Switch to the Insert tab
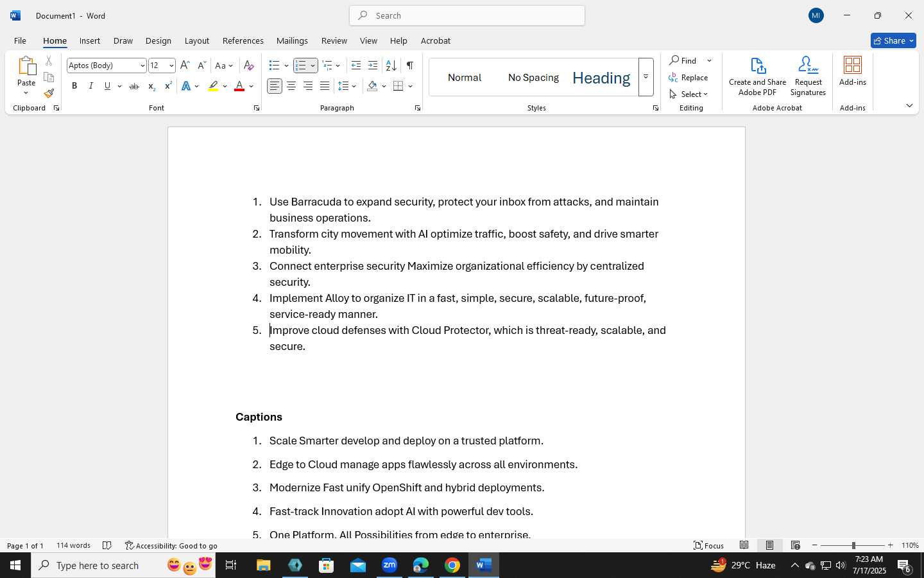This screenshot has width=924, height=578. 90,40
